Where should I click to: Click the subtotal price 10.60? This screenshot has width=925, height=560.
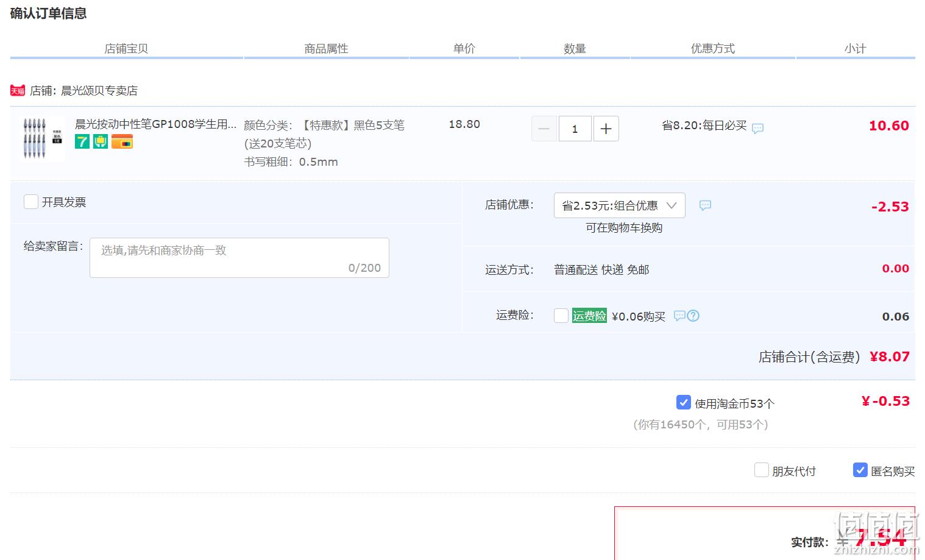[x=889, y=126]
